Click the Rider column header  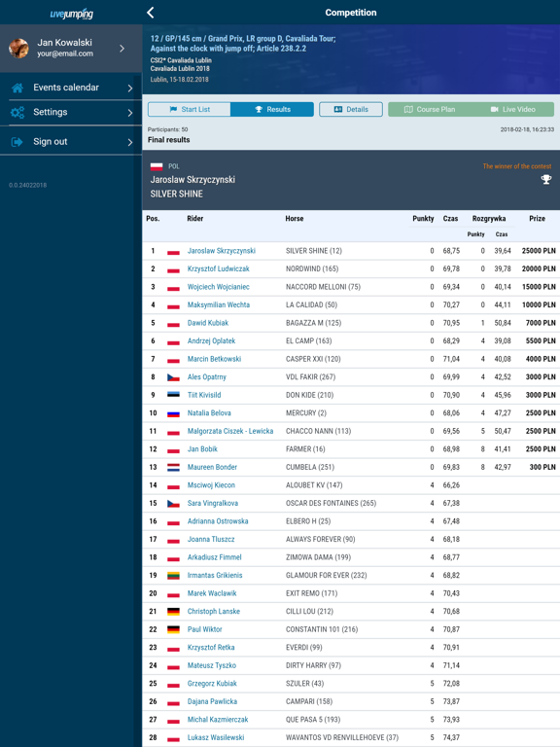[x=195, y=218]
